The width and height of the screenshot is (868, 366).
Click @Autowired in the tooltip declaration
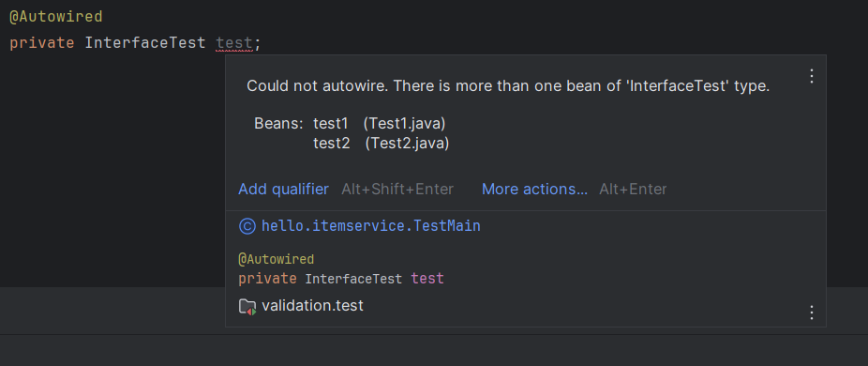coord(277,259)
